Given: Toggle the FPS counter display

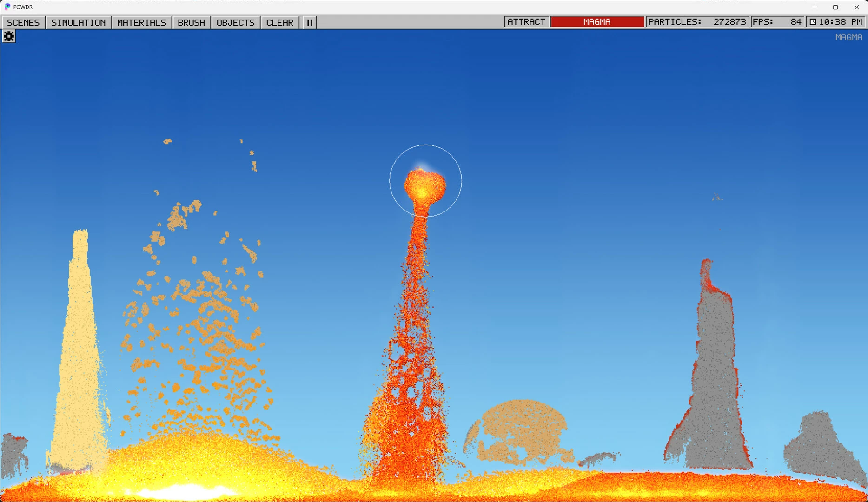Looking at the screenshot, I should point(778,22).
